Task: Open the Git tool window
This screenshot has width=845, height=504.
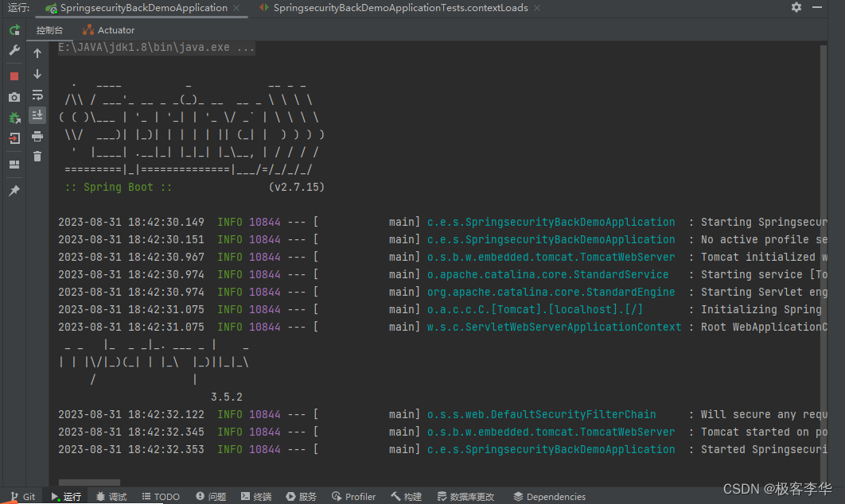Action: click(x=23, y=497)
